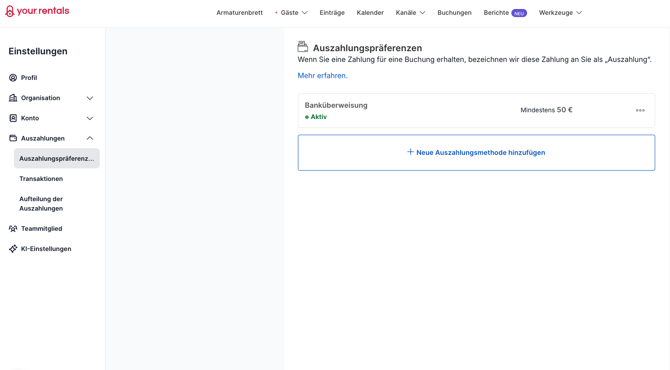Open Armaturenbrett in top navigation
This screenshot has width=670, height=370.
[x=239, y=13]
